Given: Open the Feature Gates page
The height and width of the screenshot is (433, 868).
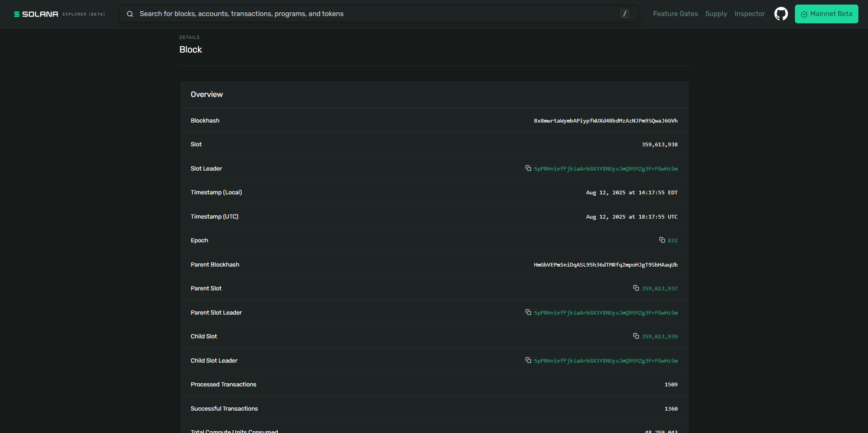Looking at the screenshot, I should click(x=675, y=14).
